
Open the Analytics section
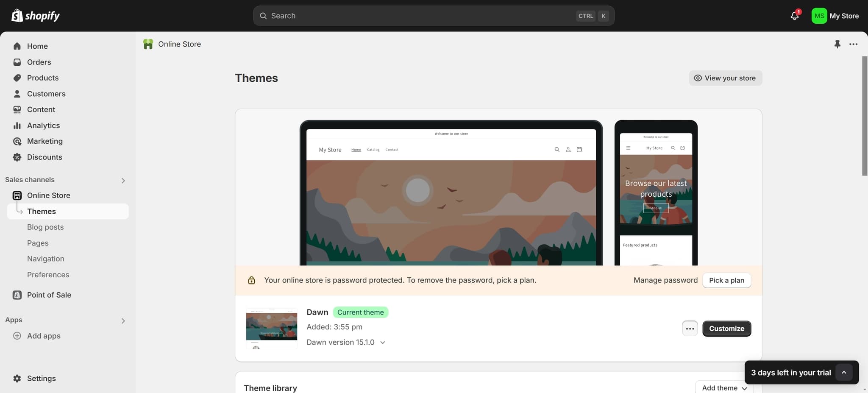pyautogui.click(x=43, y=125)
